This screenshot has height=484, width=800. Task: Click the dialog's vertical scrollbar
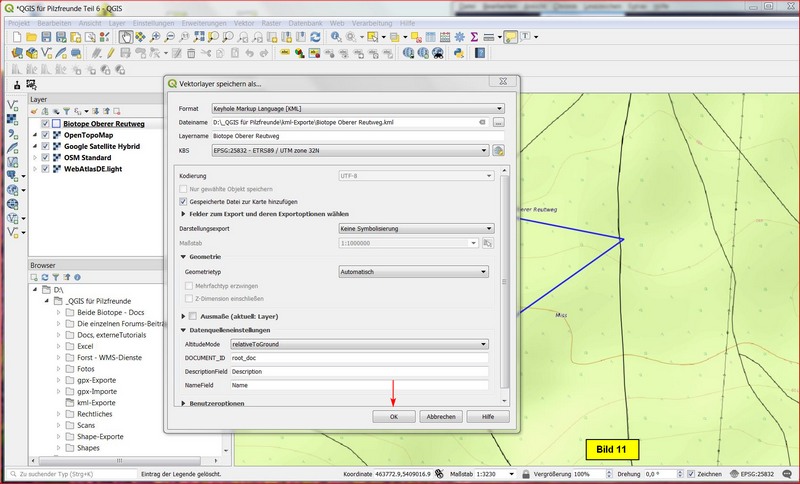coord(505,283)
